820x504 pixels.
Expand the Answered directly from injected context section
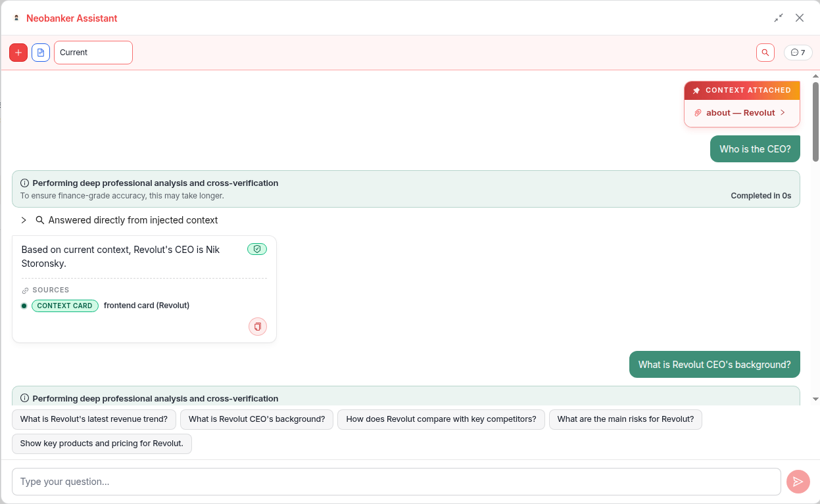point(25,220)
